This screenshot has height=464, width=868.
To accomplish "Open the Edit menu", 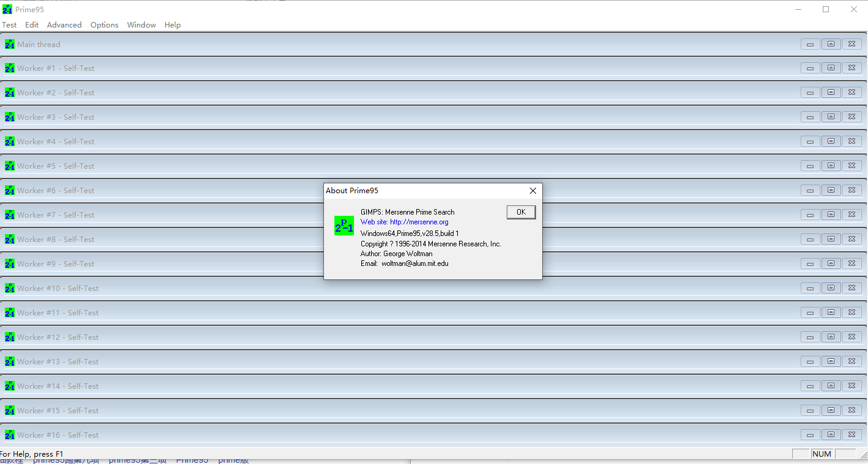I will (x=32, y=25).
